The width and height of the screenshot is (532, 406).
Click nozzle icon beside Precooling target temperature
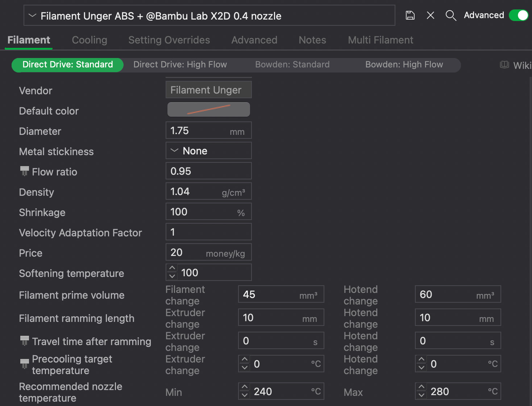coord(24,364)
